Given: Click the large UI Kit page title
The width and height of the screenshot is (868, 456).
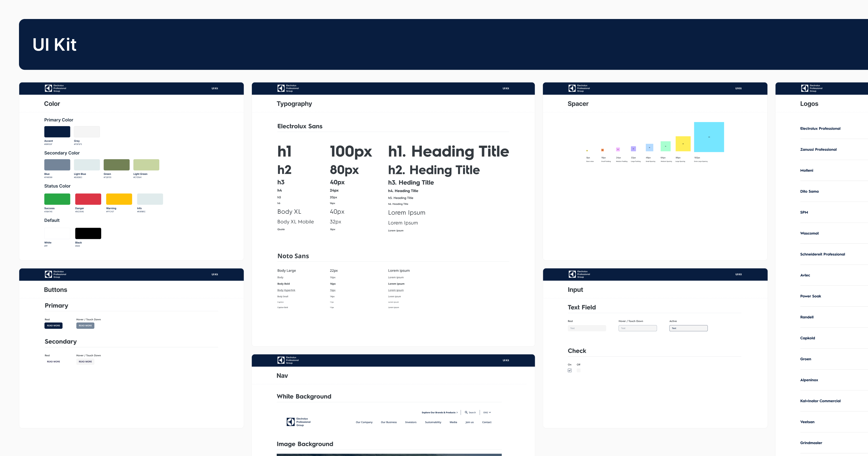Looking at the screenshot, I should pyautogui.click(x=55, y=45).
